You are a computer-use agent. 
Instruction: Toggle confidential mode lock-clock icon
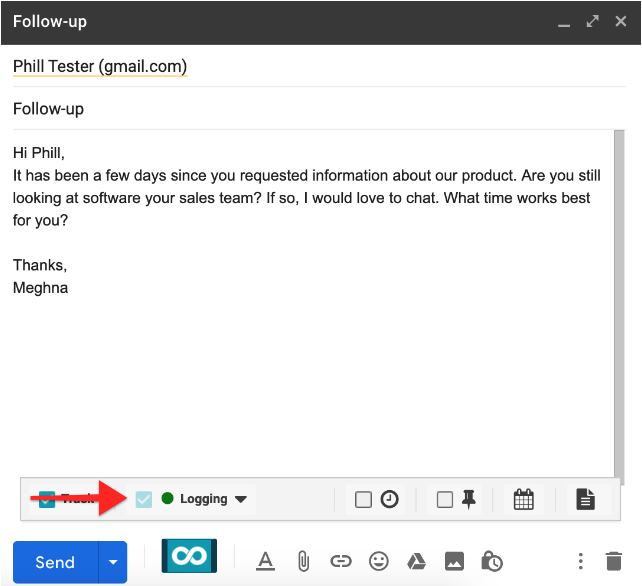tap(492, 561)
